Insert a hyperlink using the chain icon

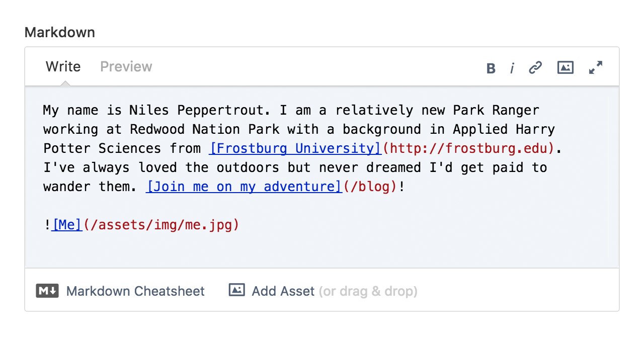[535, 67]
